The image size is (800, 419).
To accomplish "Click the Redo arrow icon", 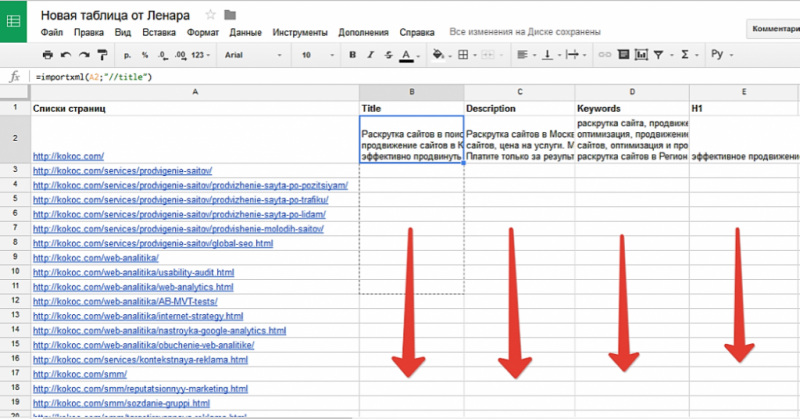I will 84,55.
